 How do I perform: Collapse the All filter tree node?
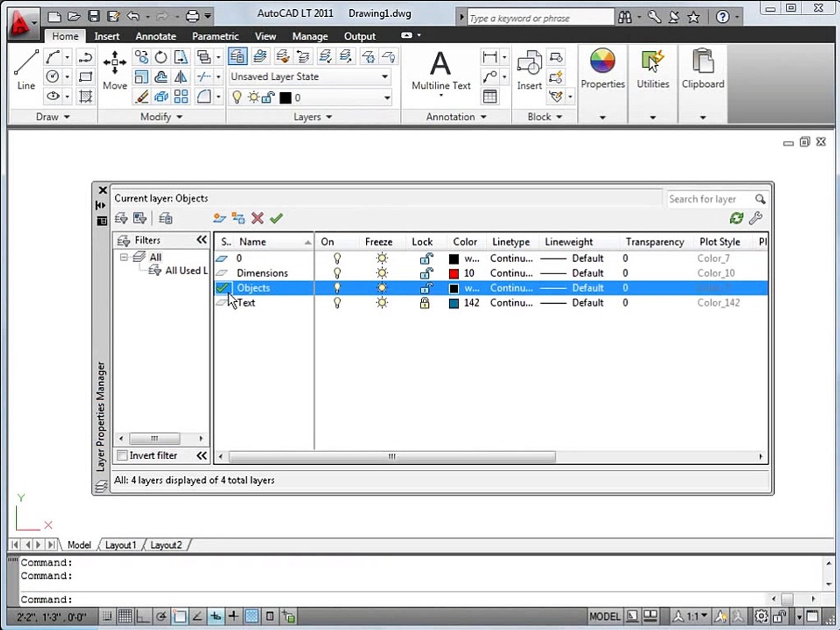pyautogui.click(x=124, y=257)
